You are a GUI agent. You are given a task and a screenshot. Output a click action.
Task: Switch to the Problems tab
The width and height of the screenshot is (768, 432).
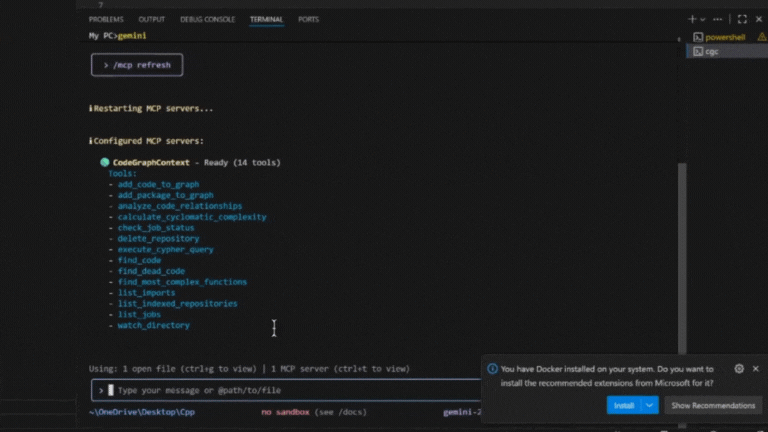coord(106,19)
